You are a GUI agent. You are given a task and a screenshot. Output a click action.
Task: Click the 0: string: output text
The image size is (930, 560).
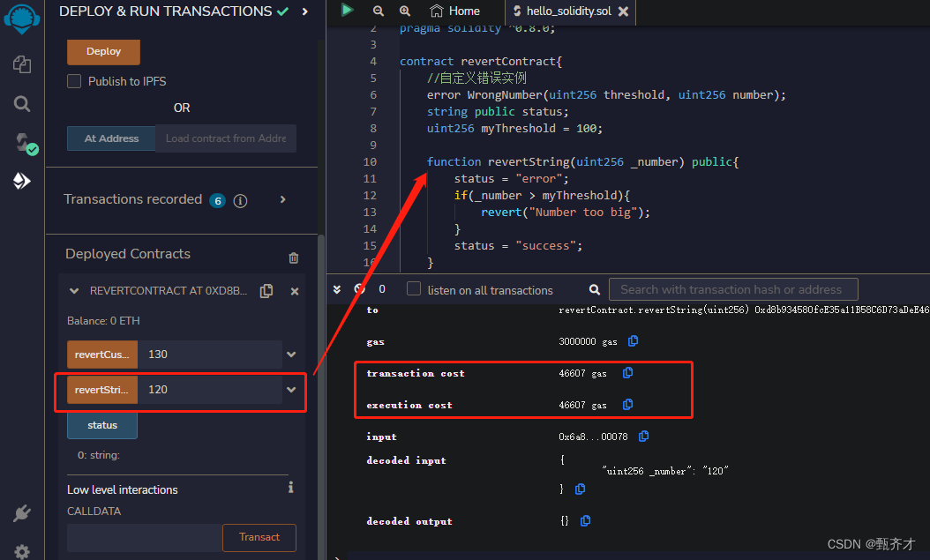(99, 455)
